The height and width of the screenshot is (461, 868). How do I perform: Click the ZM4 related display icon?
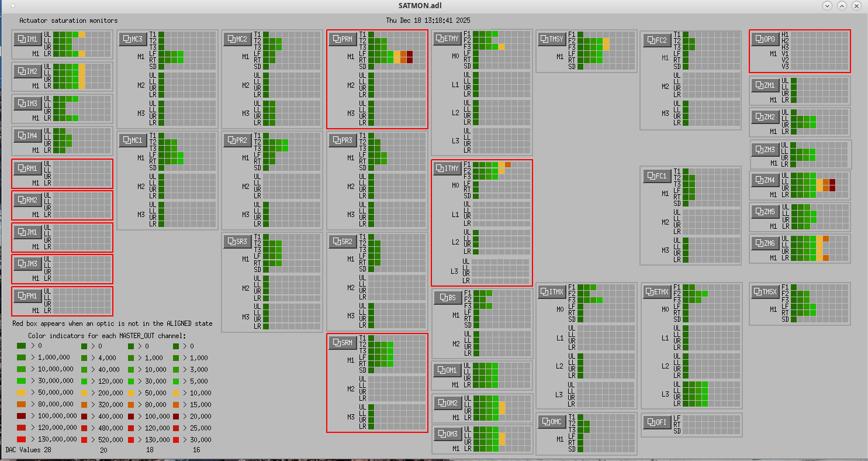coord(765,180)
